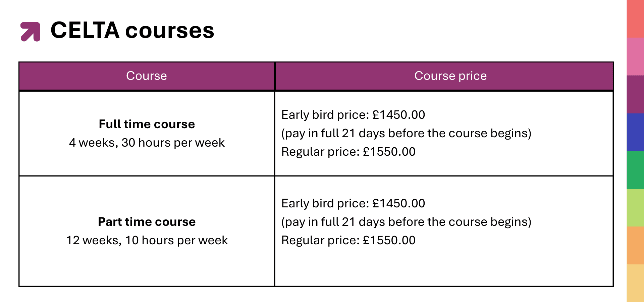Click the full time early bird price line

(x=353, y=115)
